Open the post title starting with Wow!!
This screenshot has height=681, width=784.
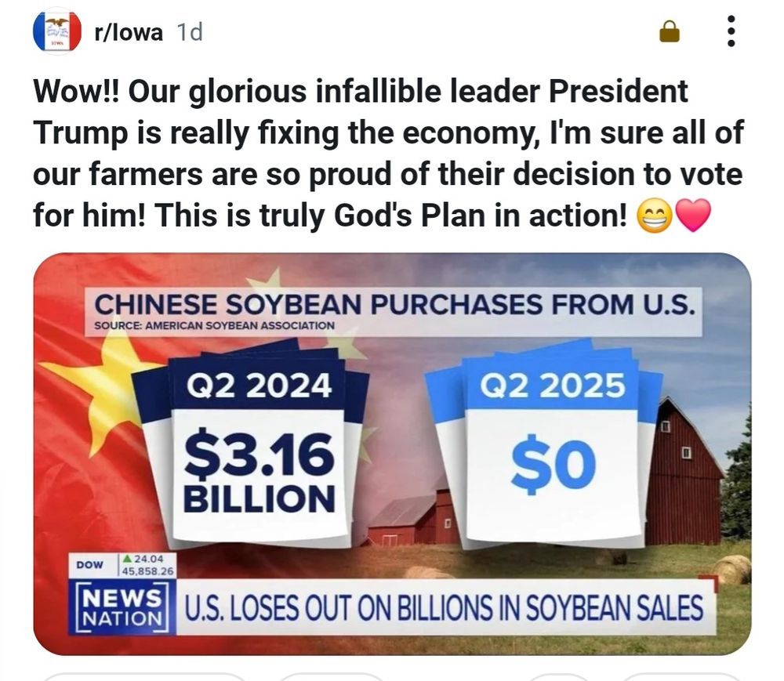coord(388,154)
